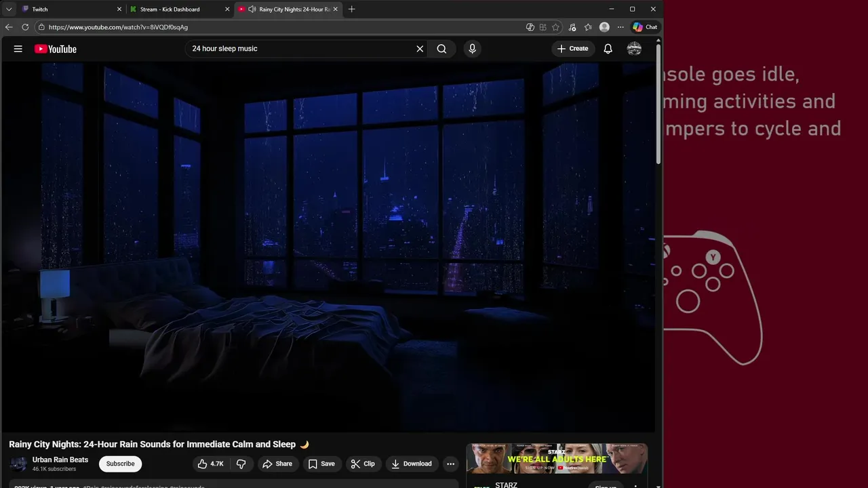Open the browser favorites list icon
868x488 pixels.
tap(588, 27)
